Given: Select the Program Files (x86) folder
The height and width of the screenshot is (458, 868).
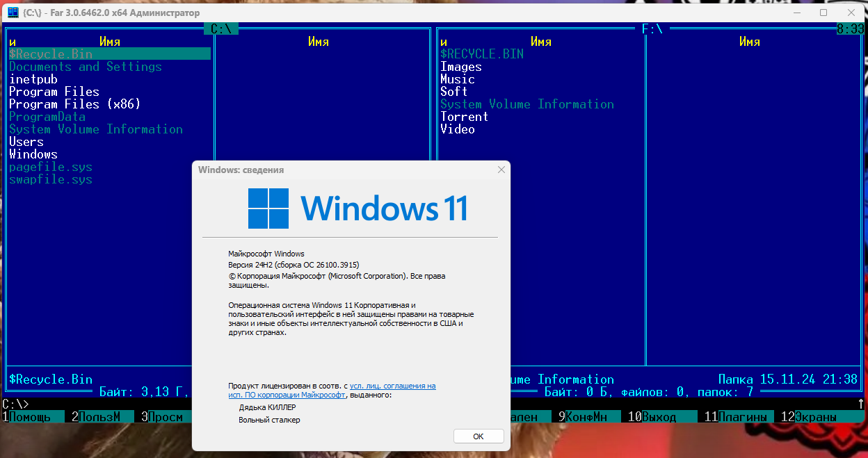Looking at the screenshot, I should coord(75,104).
